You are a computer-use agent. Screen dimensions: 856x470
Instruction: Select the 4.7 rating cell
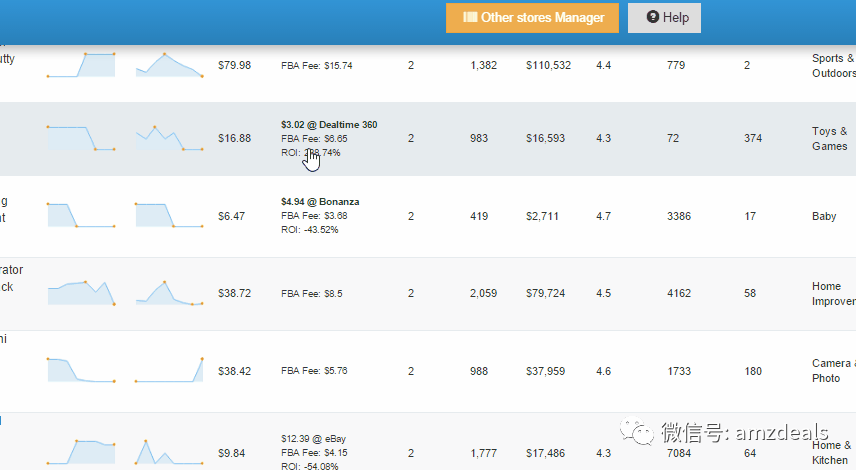pos(604,216)
